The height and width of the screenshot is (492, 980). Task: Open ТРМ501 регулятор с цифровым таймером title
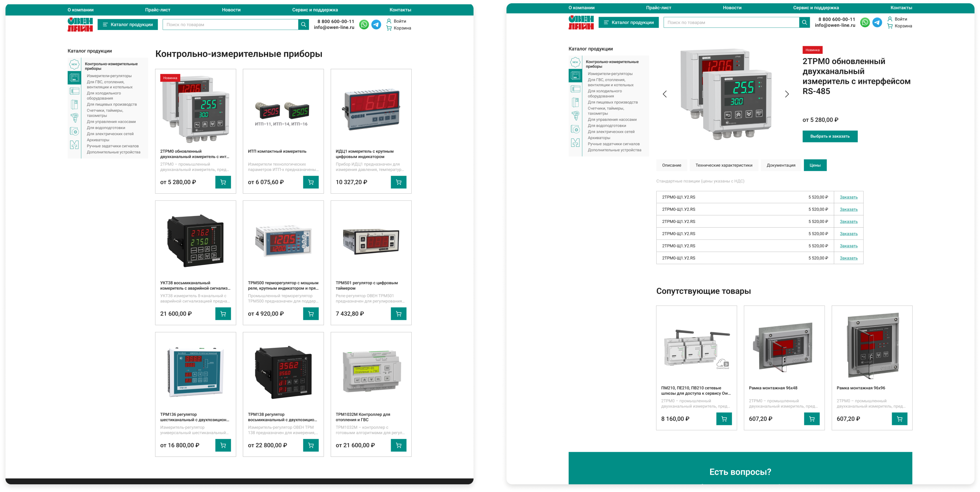tap(367, 286)
